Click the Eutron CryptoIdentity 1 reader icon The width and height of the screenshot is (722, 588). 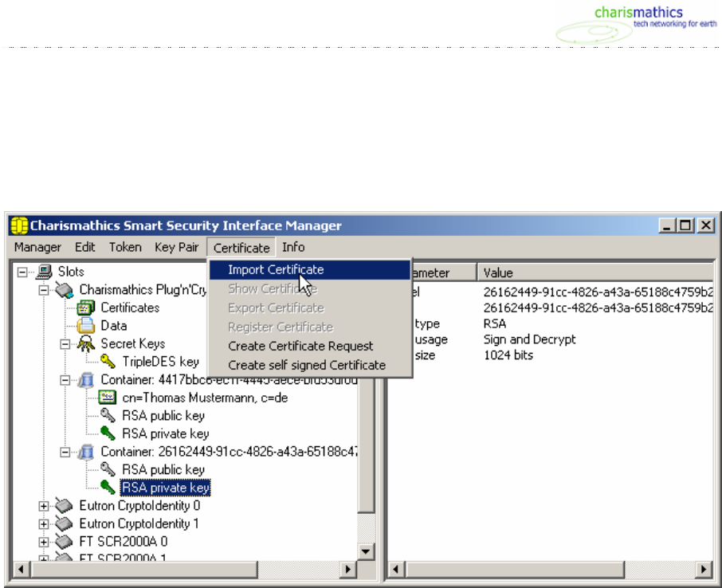point(65,523)
